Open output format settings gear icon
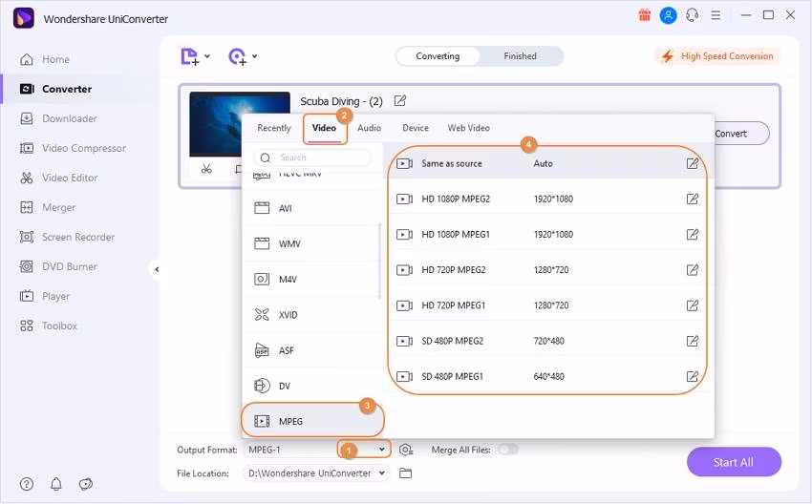812x504 pixels. click(406, 450)
